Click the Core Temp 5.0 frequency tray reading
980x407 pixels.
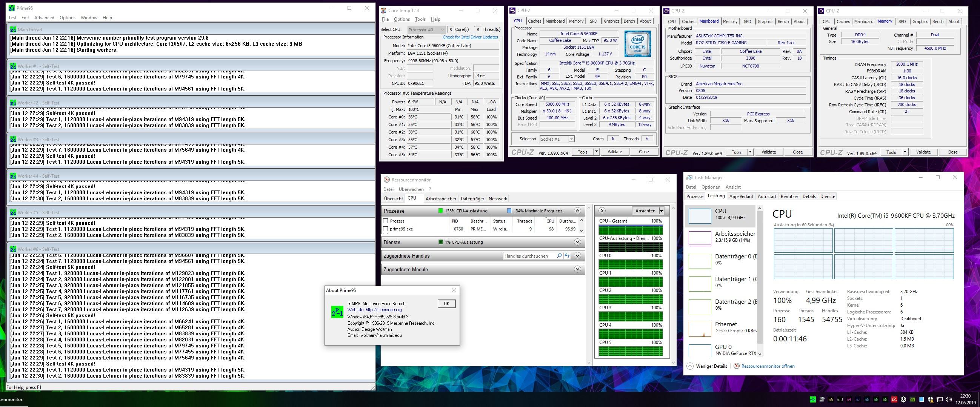(x=840, y=399)
